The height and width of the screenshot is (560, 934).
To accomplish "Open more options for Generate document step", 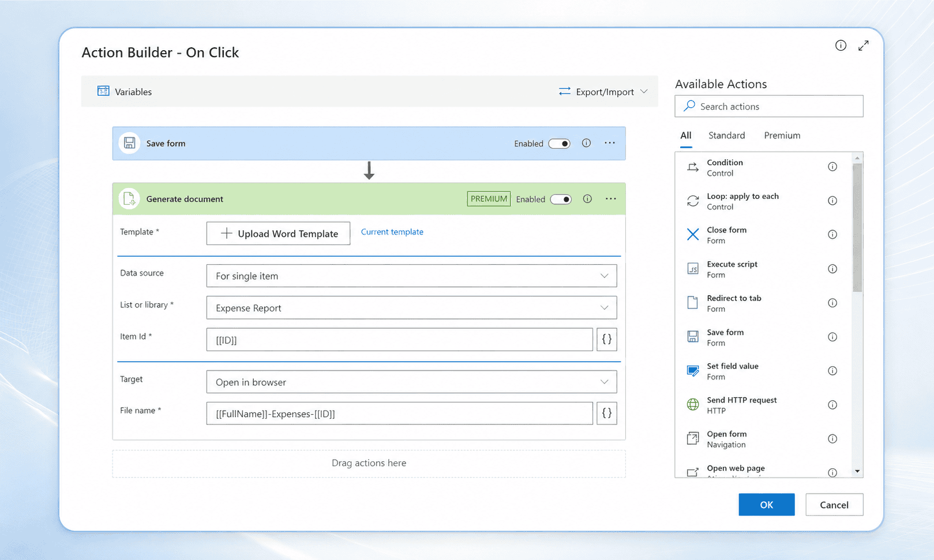I will [611, 199].
